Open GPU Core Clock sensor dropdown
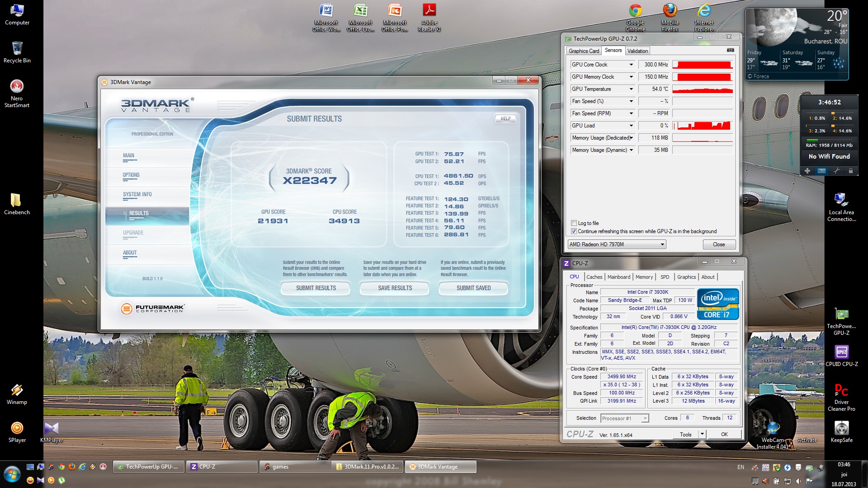Screen dimensions: 868x488 (631, 65)
